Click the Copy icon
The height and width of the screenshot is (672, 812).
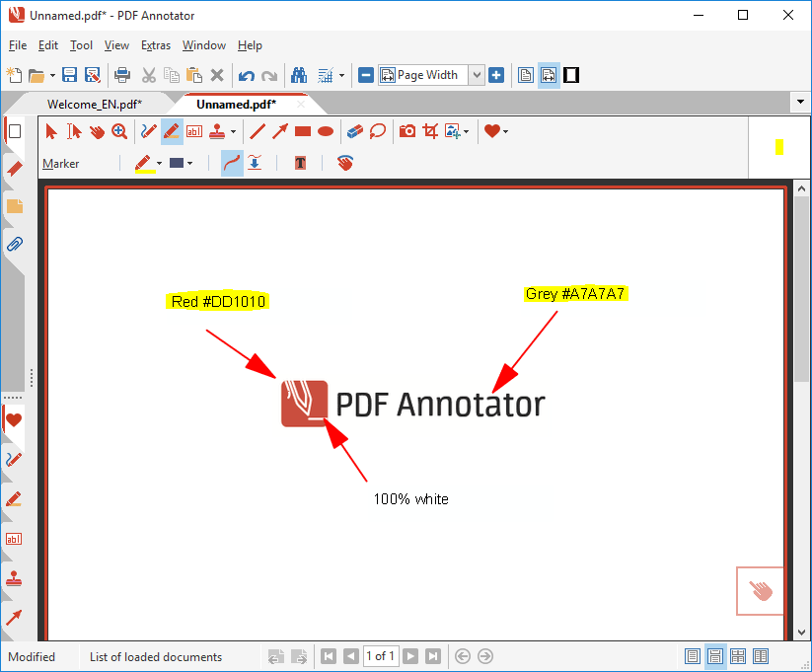click(x=172, y=75)
